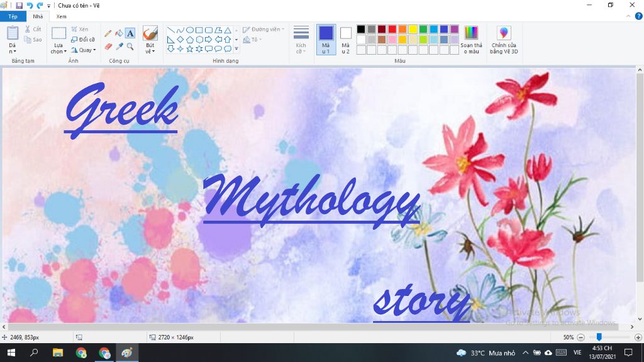644x362 pixels.
Task: Select the Magnifier tool
Action: coord(130,47)
